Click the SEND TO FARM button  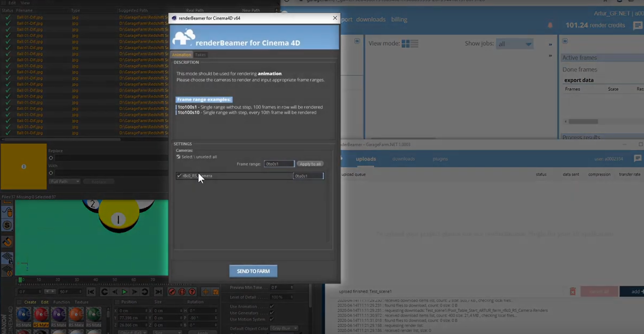pos(253,271)
